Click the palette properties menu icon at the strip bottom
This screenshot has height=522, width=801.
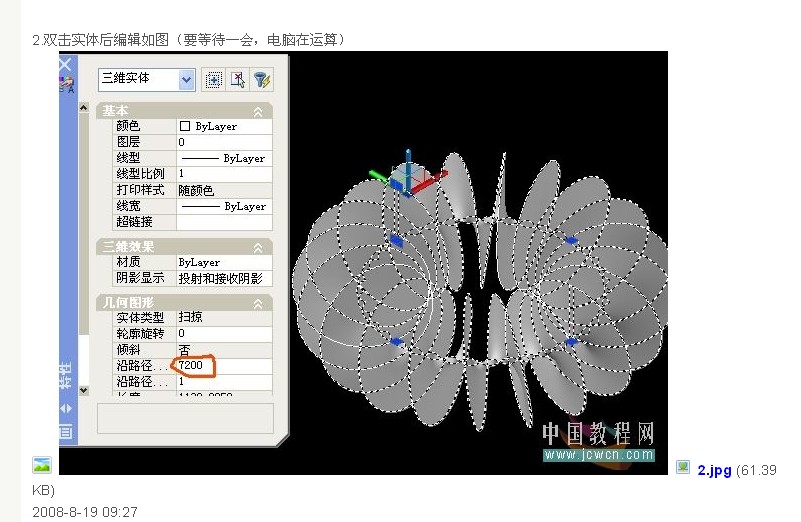coord(66,432)
